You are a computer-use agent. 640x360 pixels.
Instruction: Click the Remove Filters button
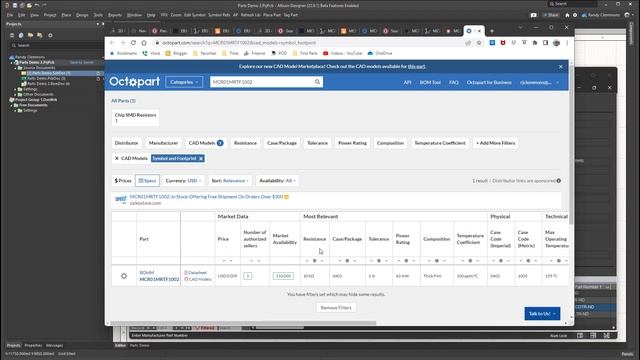click(x=336, y=308)
